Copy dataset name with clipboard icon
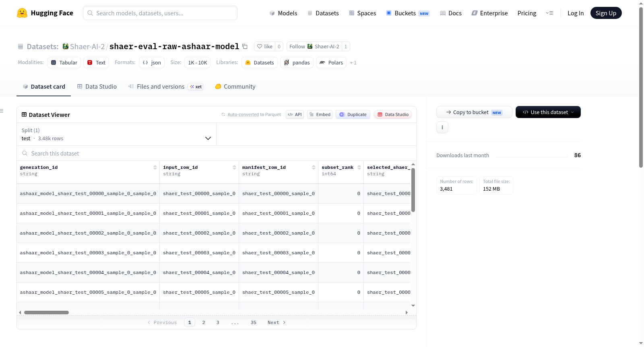The width and height of the screenshot is (644, 347). click(x=245, y=46)
